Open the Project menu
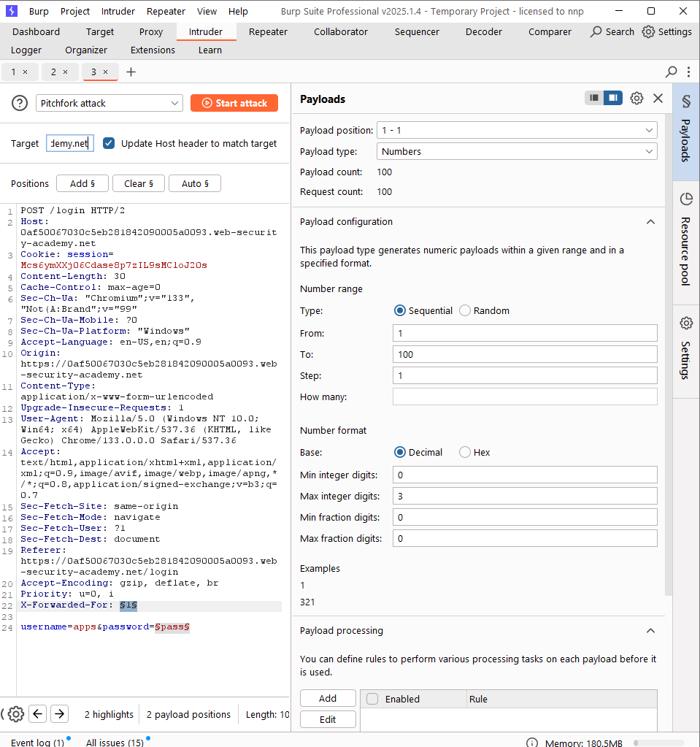Viewport: 700px width, 747px height. tap(74, 11)
